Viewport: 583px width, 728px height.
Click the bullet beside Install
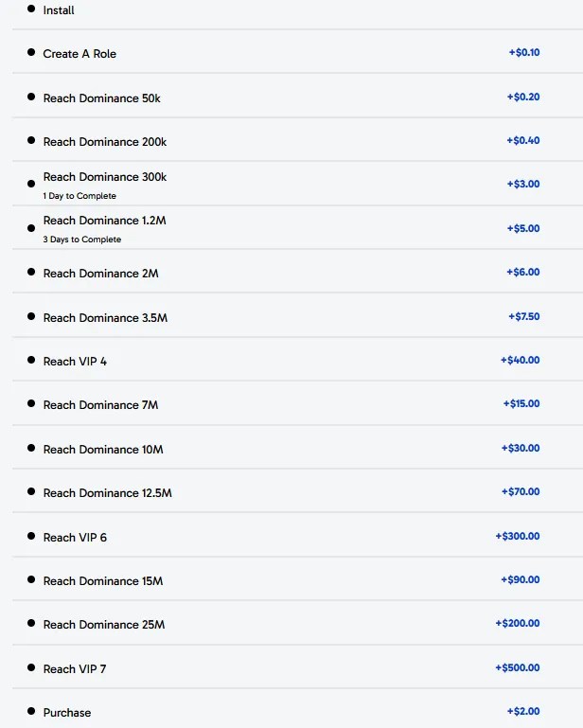31,9
